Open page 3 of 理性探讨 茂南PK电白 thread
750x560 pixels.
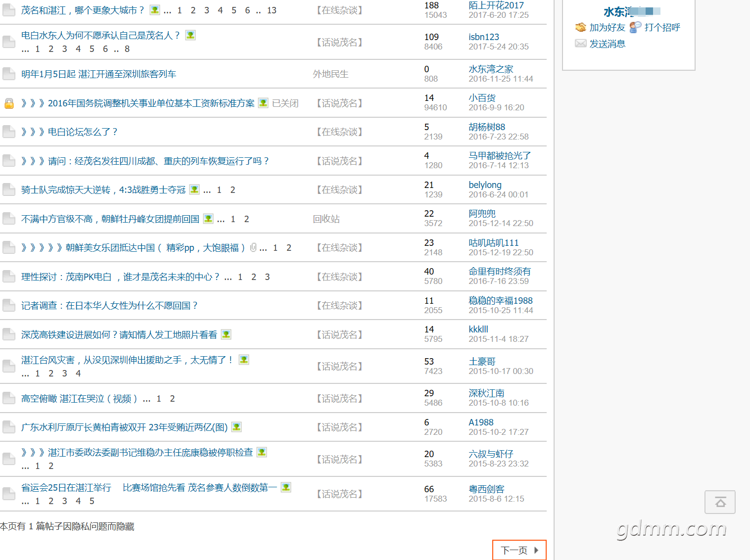click(267, 277)
